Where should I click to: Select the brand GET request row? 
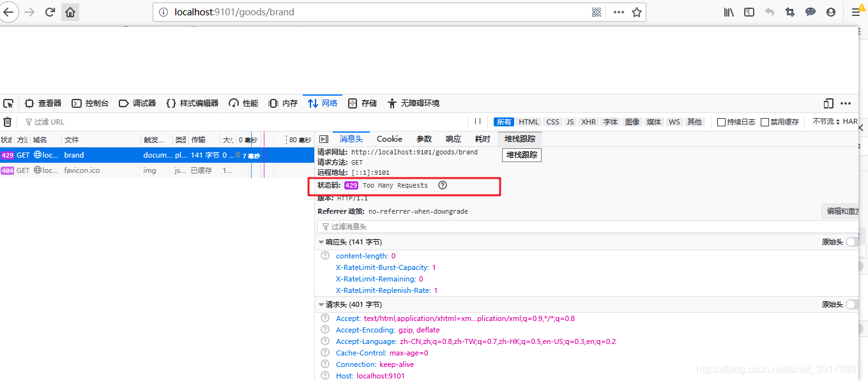point(157,155)
